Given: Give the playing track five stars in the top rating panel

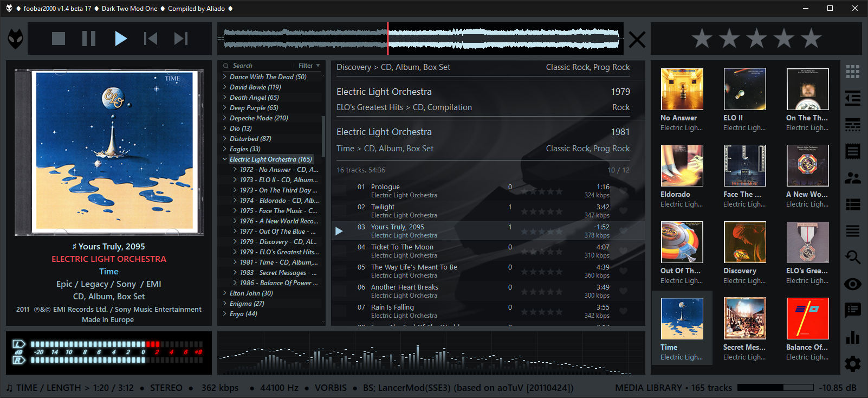Looking at the screenshot, I should [811, 38].
